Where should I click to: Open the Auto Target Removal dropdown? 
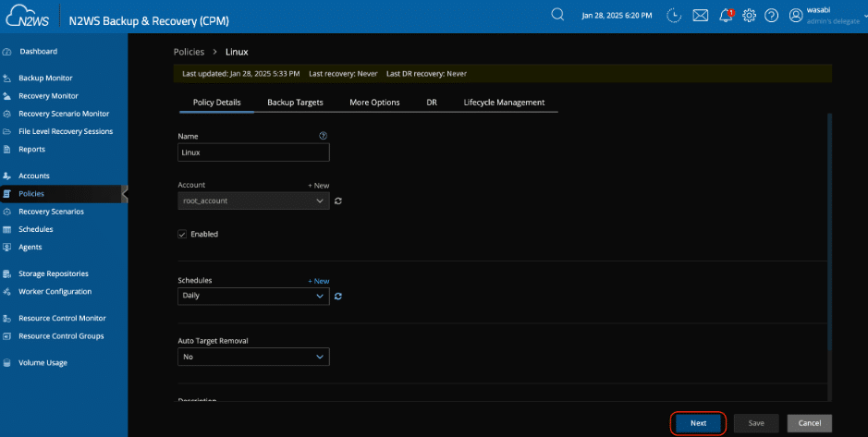click(253, 357)
